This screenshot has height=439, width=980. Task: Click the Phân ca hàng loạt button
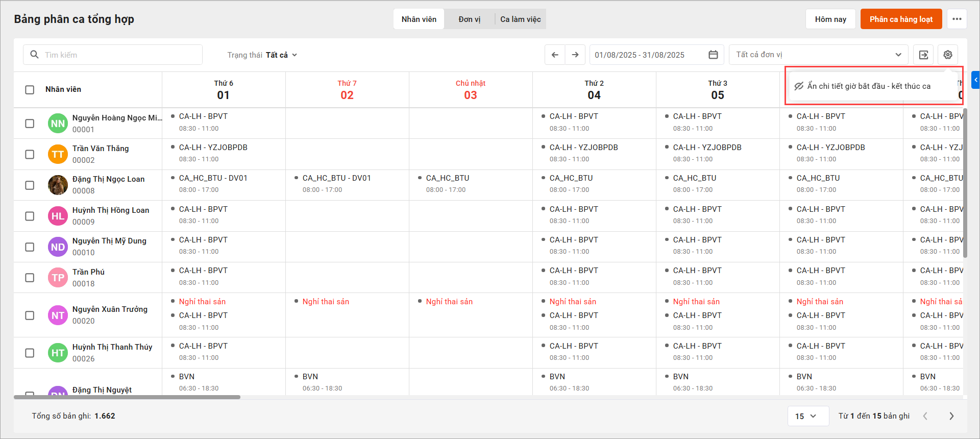(901, 19)
